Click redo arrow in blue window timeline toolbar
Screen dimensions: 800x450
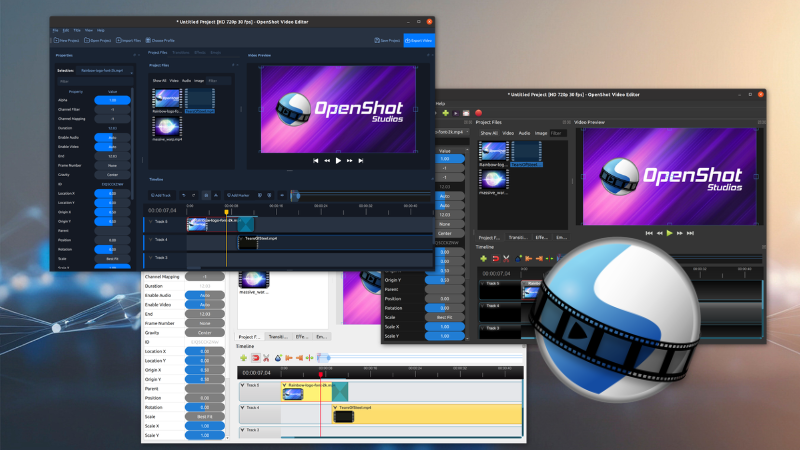[x=193, y=195]
